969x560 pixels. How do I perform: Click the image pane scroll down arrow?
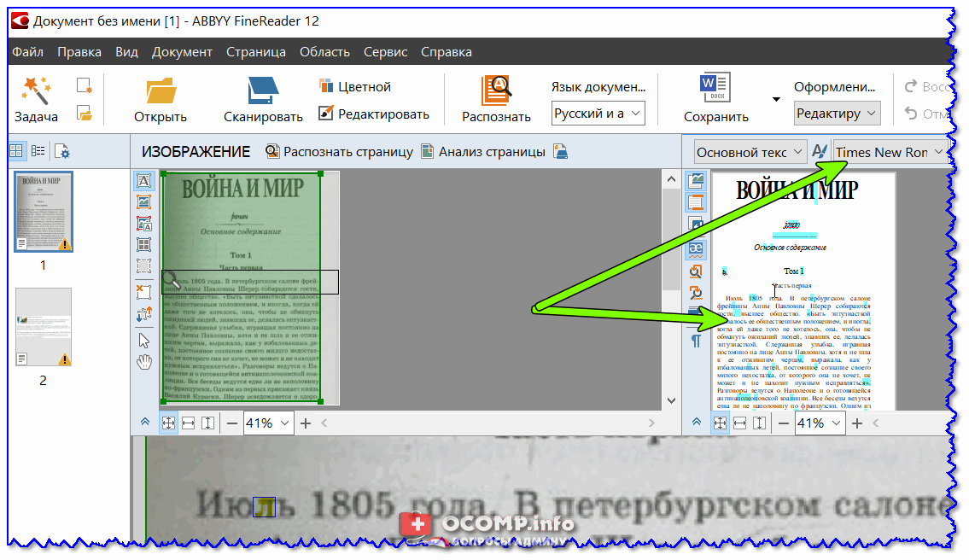click(671, 400)
